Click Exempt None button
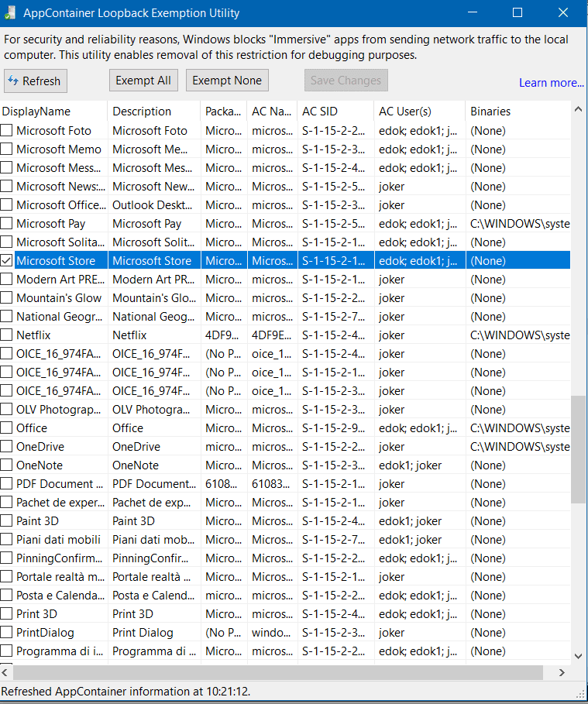Screen dimensions: 588x704 pos(227,81)
